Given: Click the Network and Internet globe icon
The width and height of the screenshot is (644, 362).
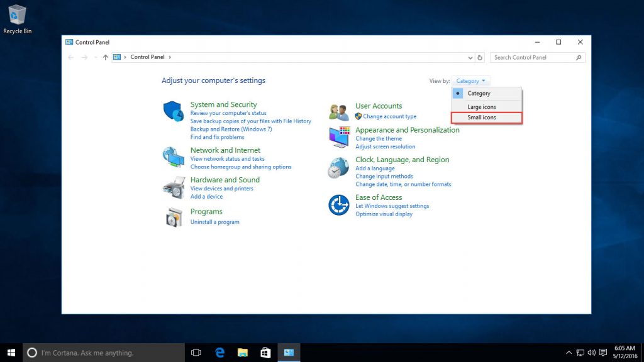Looking at the screenshot, I should (174, 156).
